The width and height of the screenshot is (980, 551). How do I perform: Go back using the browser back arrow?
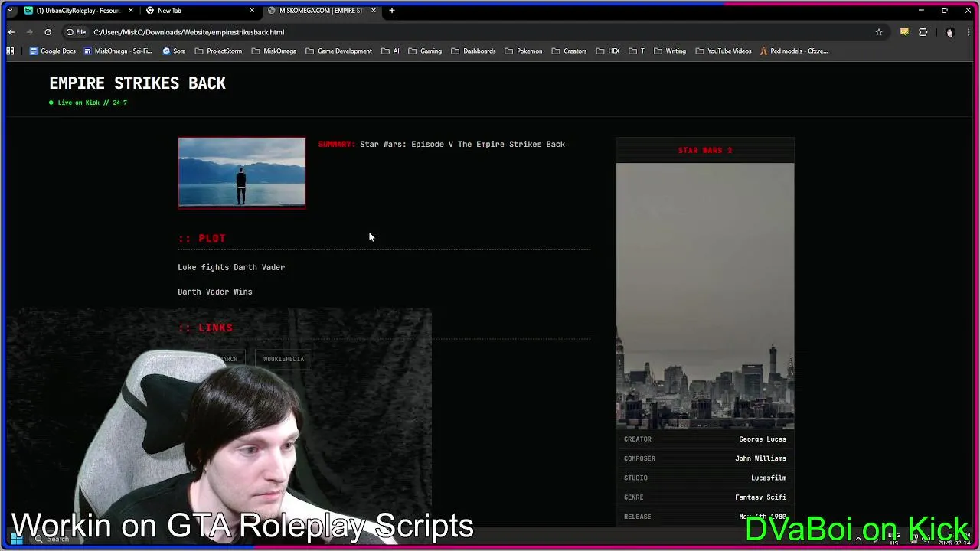[11, 32]
